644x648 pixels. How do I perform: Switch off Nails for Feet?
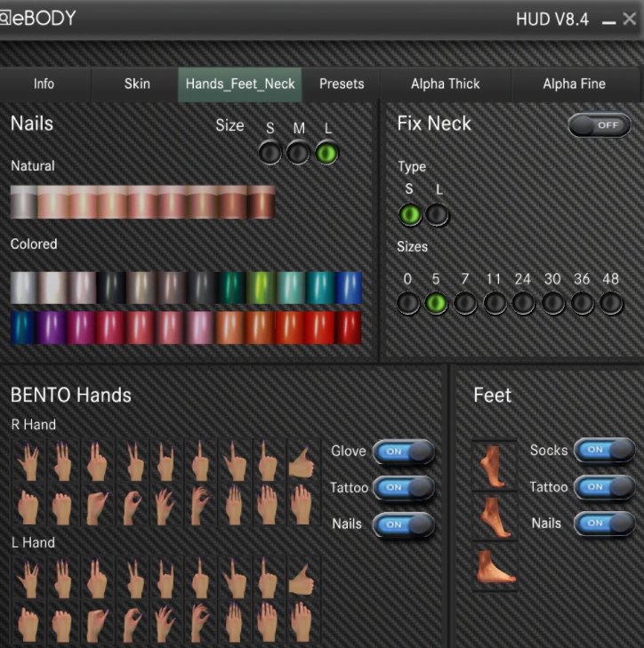click(605, 524)
